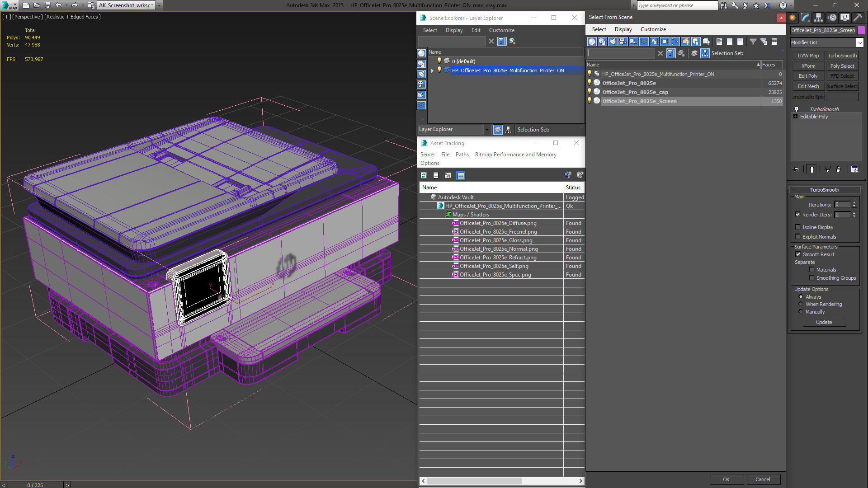Open the Server menu in Asset Tracking
Viewport: 868px width, 488px height.
[x=427, y=155]
